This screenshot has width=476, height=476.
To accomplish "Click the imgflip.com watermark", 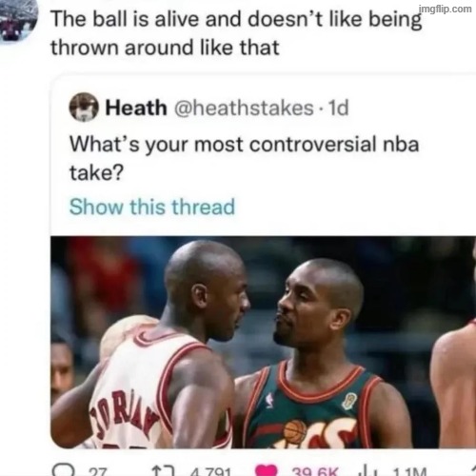I will [446, 9].
